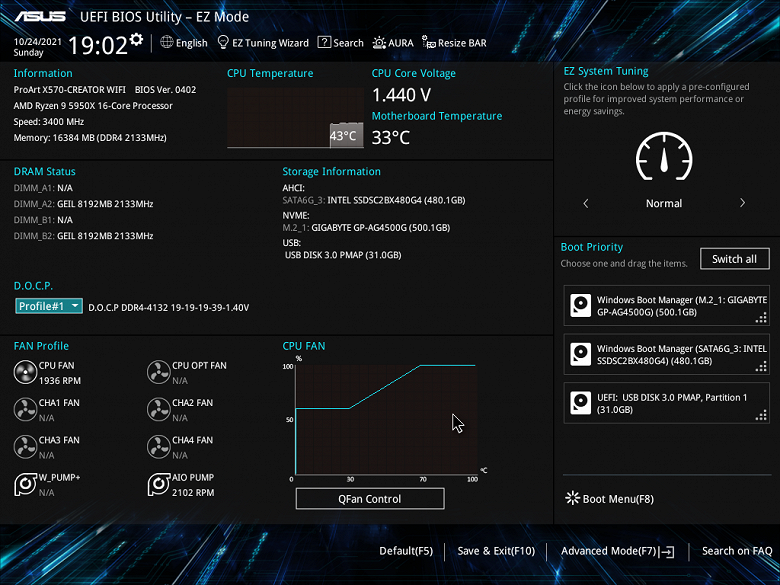Viewport: 780px width, 585px height.
Task: Click drag handle on GIGABYTE boot entry
Action: tap(761, 318)
